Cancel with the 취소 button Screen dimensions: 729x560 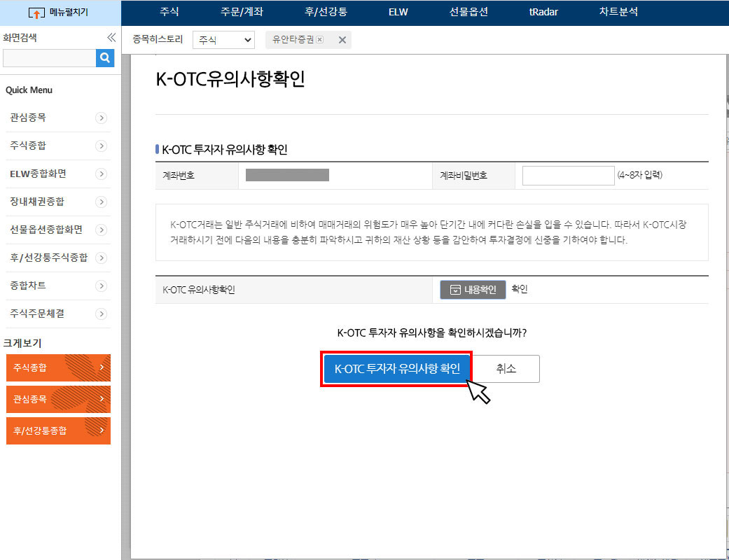point(506,368)
